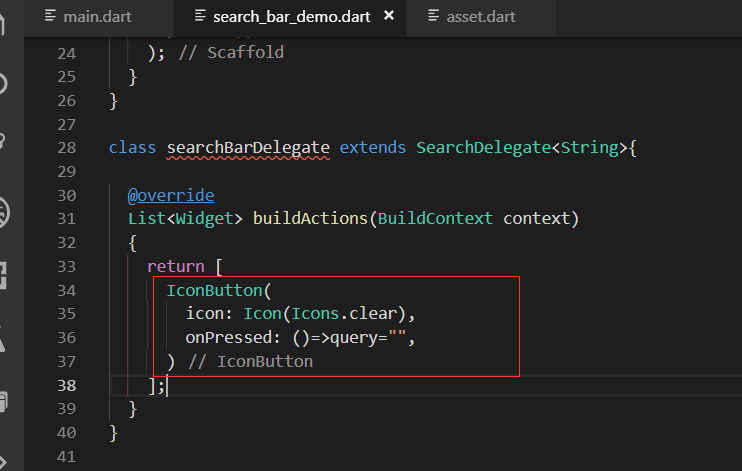Select line number 30 in gutter

pos(66,196)
